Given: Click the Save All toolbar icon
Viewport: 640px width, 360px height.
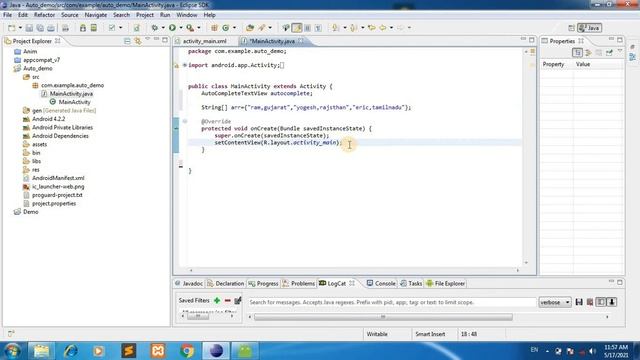Looking at the screenshot, I should [40, 28].
